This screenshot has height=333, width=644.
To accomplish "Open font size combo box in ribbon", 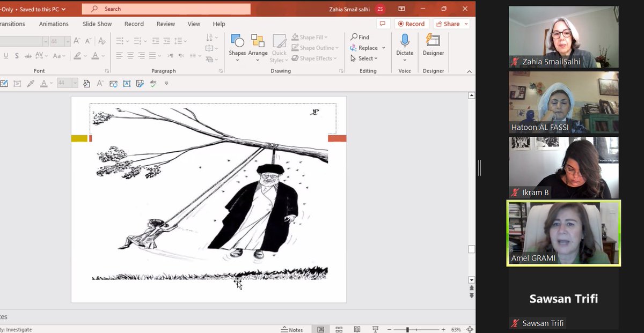I will pos(61,41).
